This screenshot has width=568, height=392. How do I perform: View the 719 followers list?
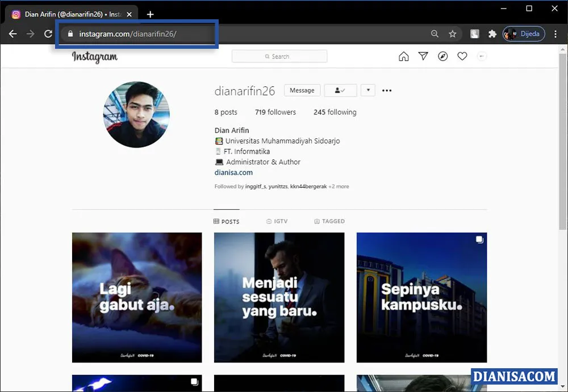pos(275,112)
